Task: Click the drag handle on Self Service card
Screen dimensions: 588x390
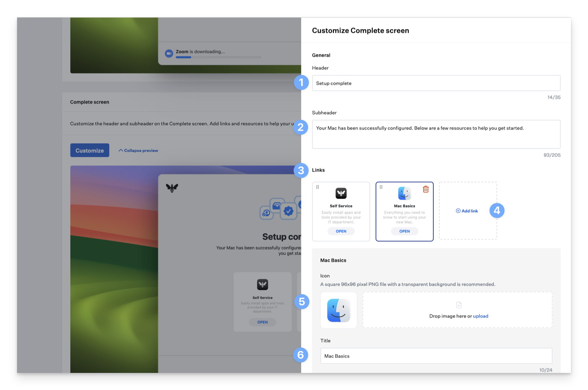Action: [318, 187]
